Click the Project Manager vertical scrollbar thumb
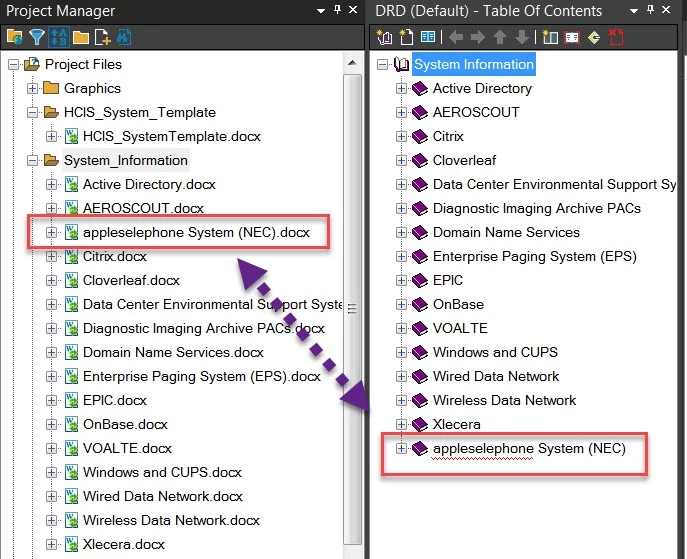687x559 pixels. [x=352, y=309]
